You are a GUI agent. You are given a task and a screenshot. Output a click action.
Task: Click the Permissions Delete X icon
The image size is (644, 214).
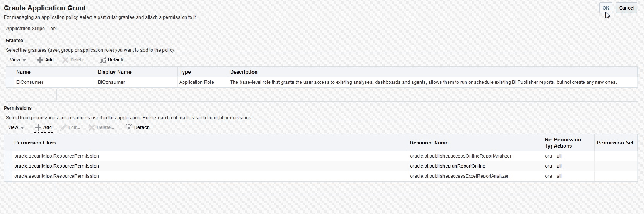[92, 127]
